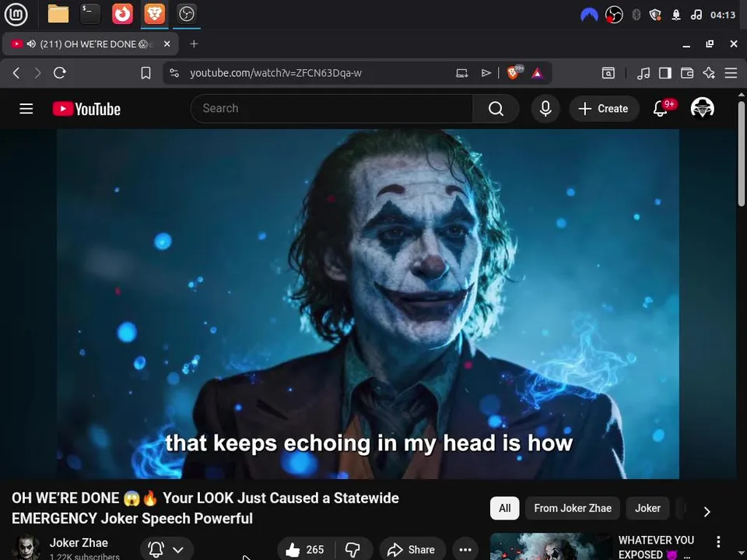Open the YouTube guide menu

tap(26, 109)
